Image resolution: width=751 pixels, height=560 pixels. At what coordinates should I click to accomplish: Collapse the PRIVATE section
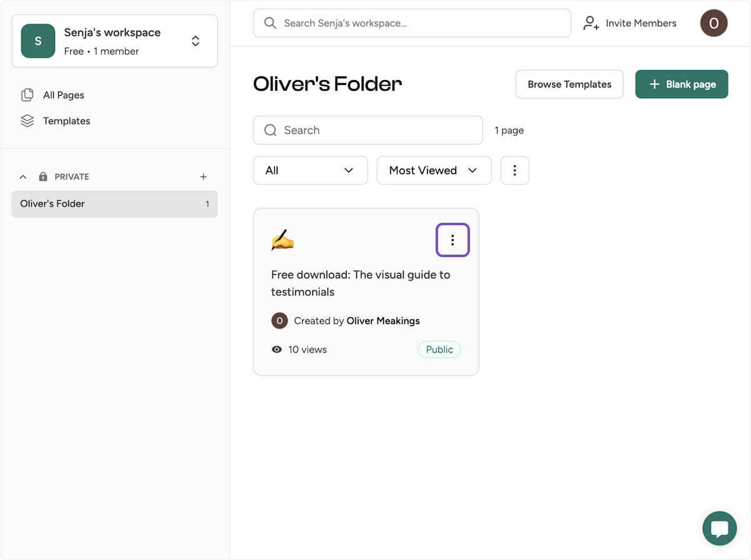23,176
